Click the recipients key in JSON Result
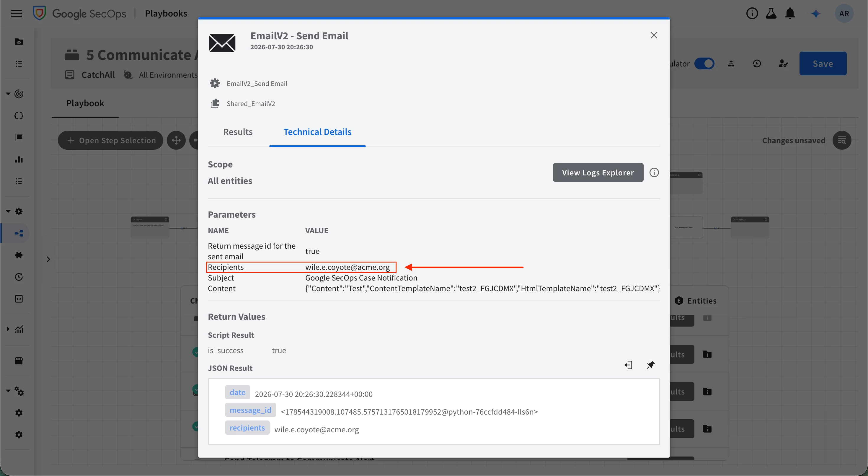 pyautogui.click(x=247, y=428)
